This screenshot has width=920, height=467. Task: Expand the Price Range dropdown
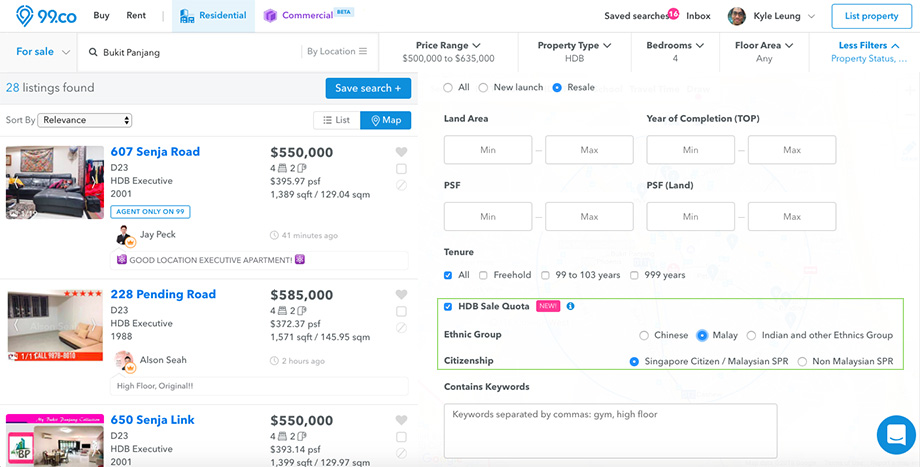point(448,52)
